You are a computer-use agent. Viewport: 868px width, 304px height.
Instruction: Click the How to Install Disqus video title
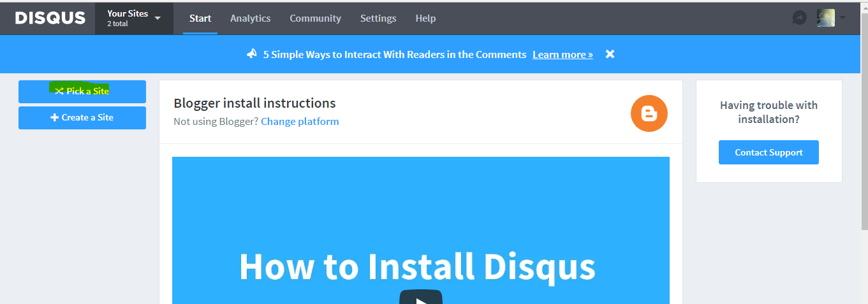(x=417, y=267)
